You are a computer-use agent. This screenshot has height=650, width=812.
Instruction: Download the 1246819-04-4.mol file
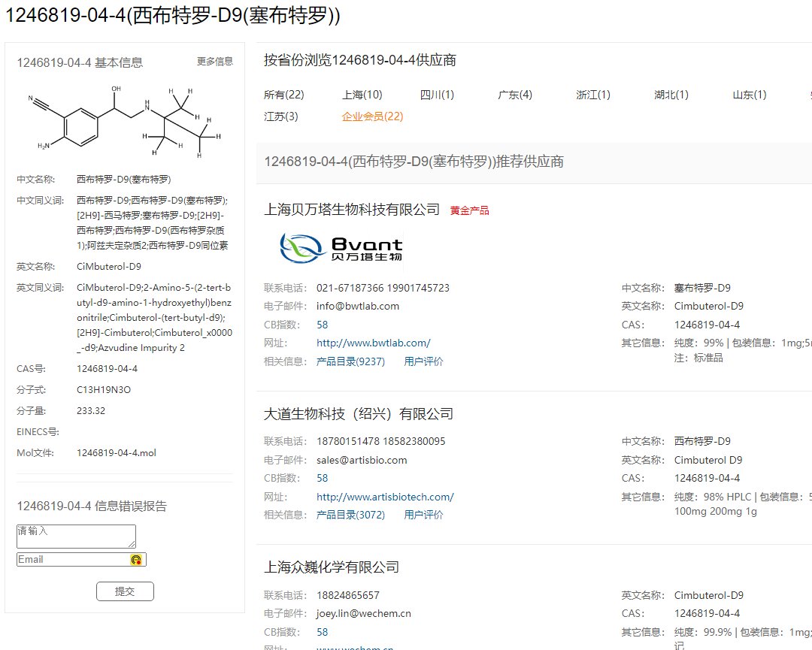click(x=117, y=453)
